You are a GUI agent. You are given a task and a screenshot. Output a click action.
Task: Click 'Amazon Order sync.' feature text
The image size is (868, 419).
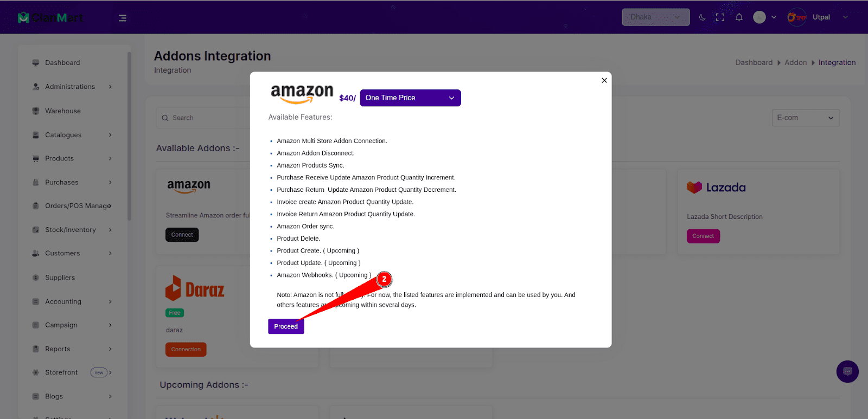(x=305, y=227)
